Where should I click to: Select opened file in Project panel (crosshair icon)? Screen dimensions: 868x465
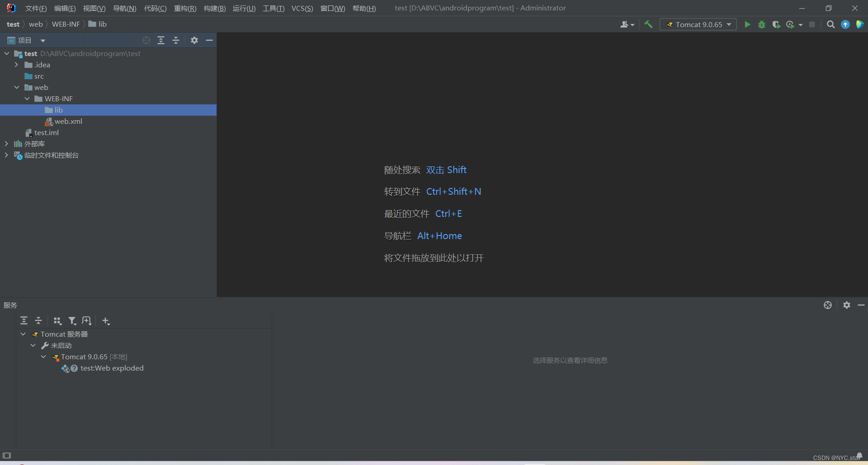coord(146,40)
